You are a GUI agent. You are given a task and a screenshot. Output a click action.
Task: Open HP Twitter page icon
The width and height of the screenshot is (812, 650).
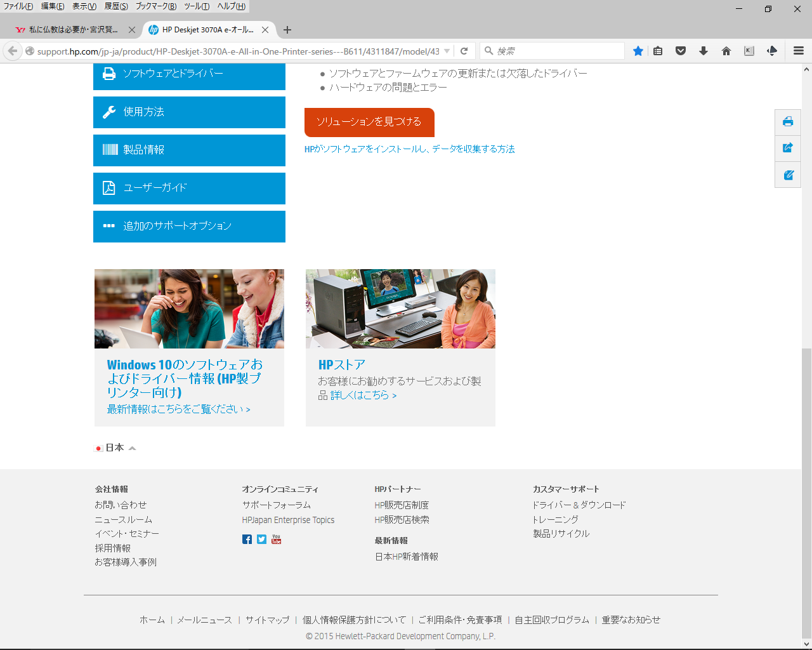261,539
